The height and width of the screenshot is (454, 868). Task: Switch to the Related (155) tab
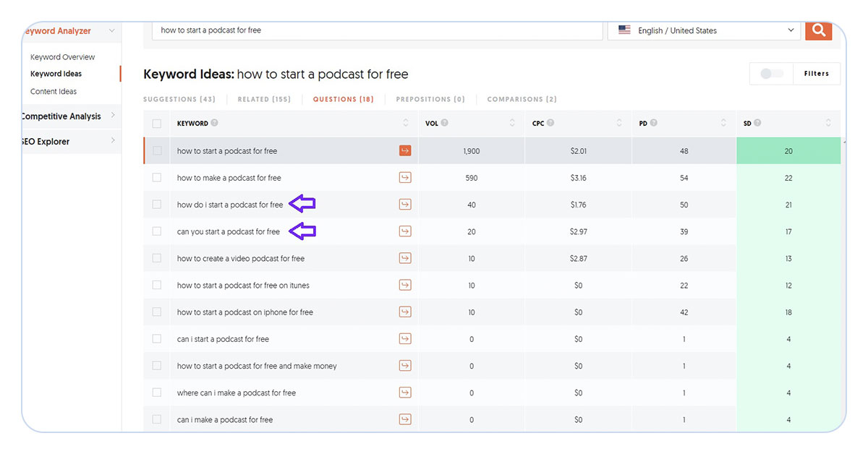pos(264,99)
